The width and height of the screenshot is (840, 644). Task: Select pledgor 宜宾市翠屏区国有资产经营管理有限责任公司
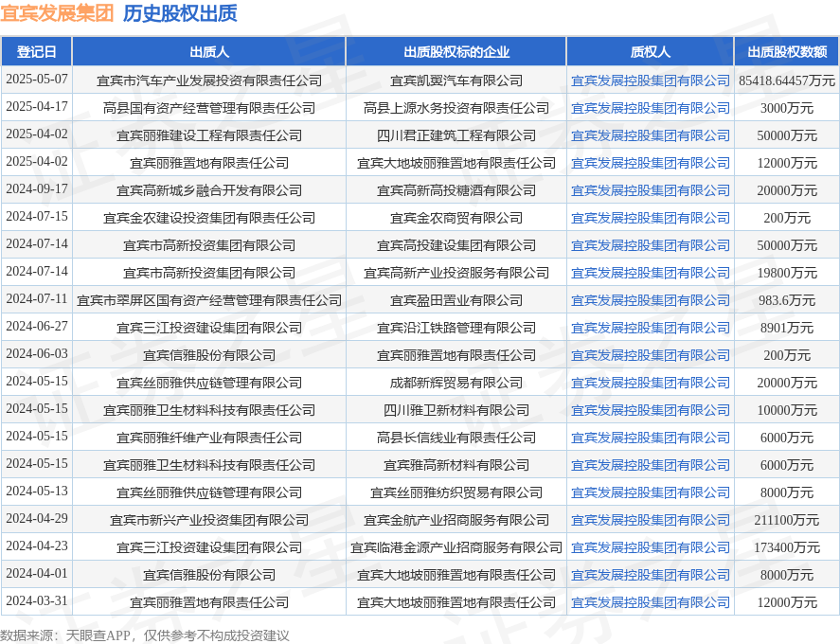(209, 300)
